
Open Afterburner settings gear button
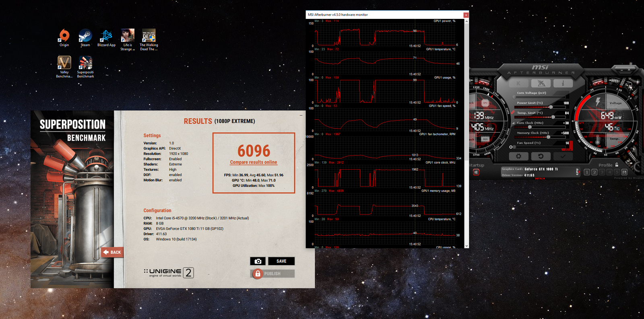coord(518,156)
